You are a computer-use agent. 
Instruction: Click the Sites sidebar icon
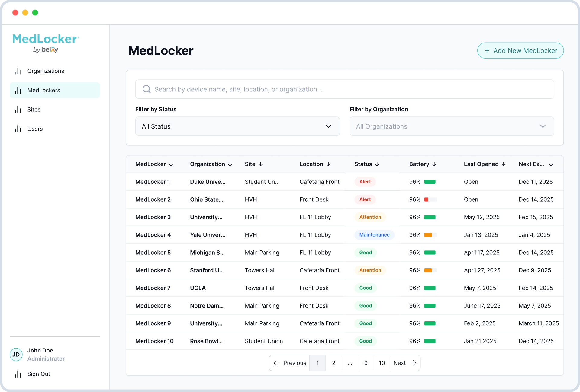[x=18, y=110]
